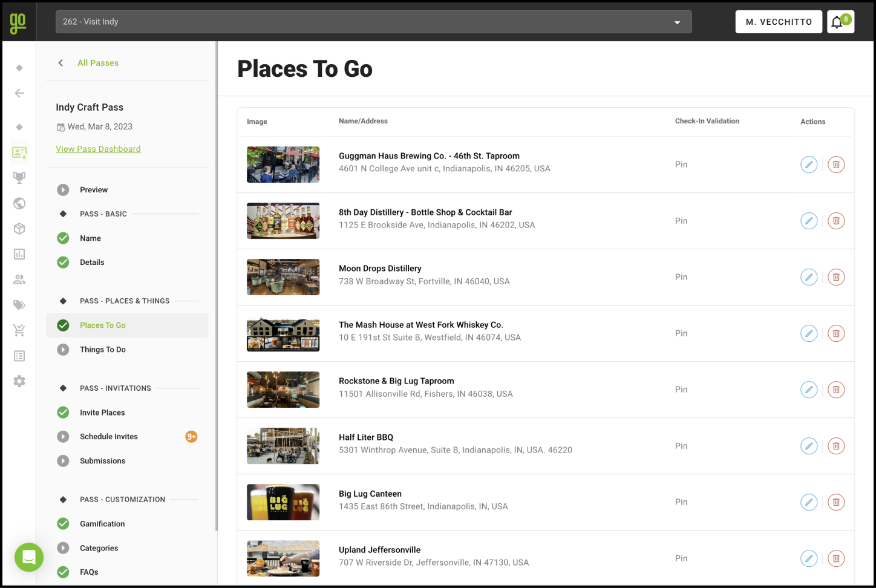Delete Moon Drops Distillery place
Viewport: 876px width, 588px height.
click(836, 277)
